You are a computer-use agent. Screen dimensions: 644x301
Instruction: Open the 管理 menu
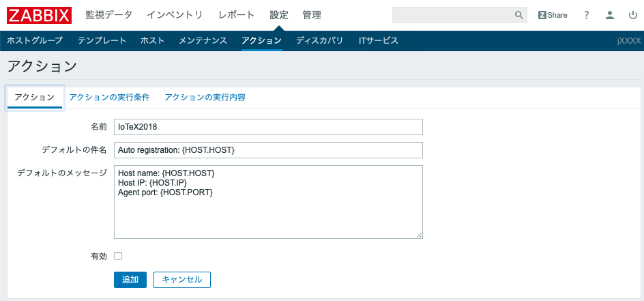[312, 15]
